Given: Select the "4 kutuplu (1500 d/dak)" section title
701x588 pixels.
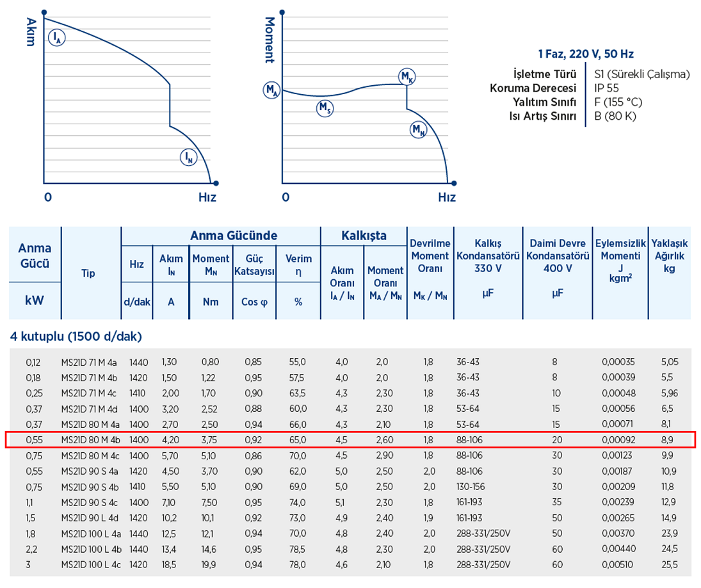Looking at the screenshot, I should click(x=76, y=336).
